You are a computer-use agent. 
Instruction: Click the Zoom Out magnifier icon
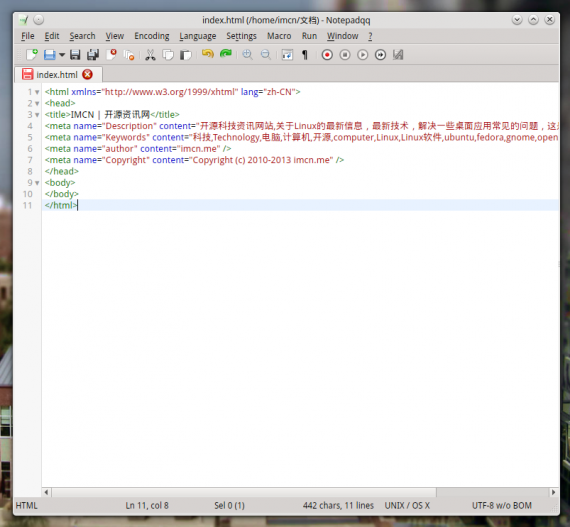(266, 55)
